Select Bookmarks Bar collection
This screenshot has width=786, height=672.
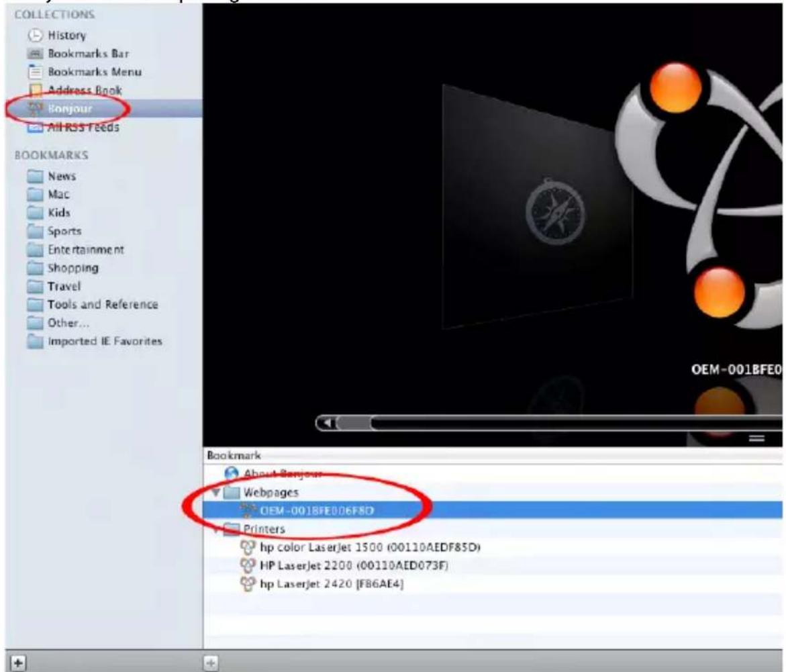pyautogui.click(x=88, y=54)
